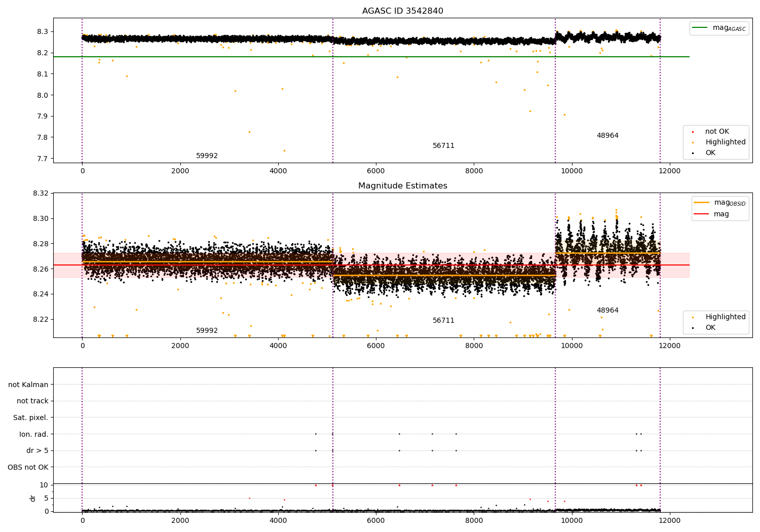
Task: Click y-axis tick 8.22 in Magnitude Estimates plot
Action: click(x=41, y=320)
